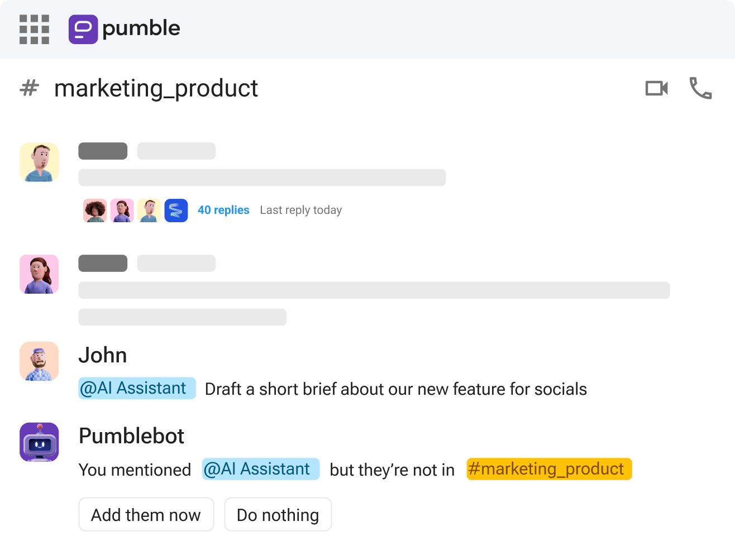This screenshot has width=735, height=560.
Task: Click the hashtag icon beside marketing_product
Action: tap(29, 88)
